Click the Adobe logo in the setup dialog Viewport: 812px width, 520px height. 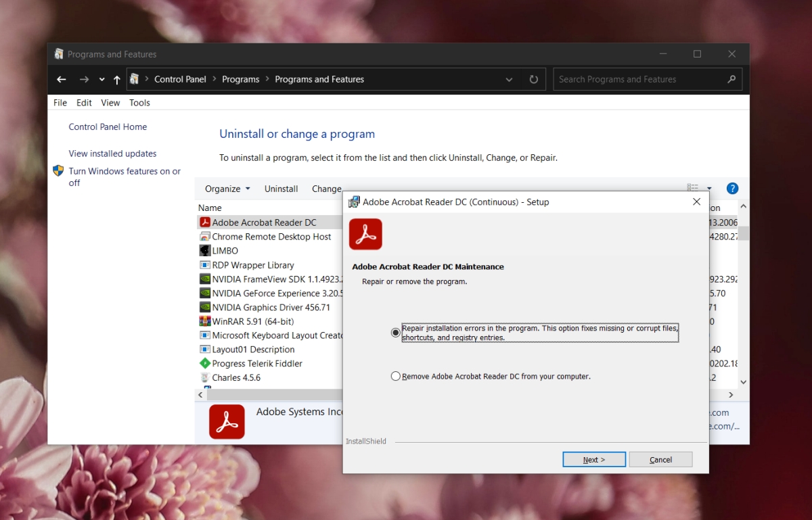365,234
